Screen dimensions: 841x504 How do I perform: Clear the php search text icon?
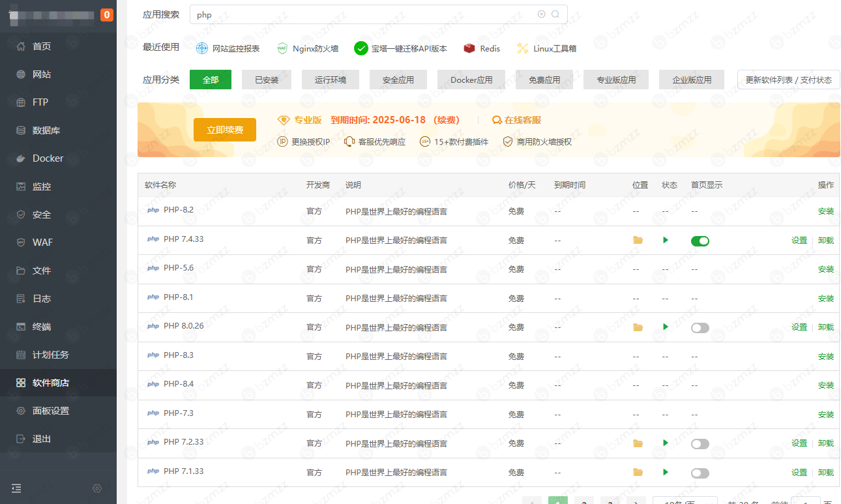point(541,14)
